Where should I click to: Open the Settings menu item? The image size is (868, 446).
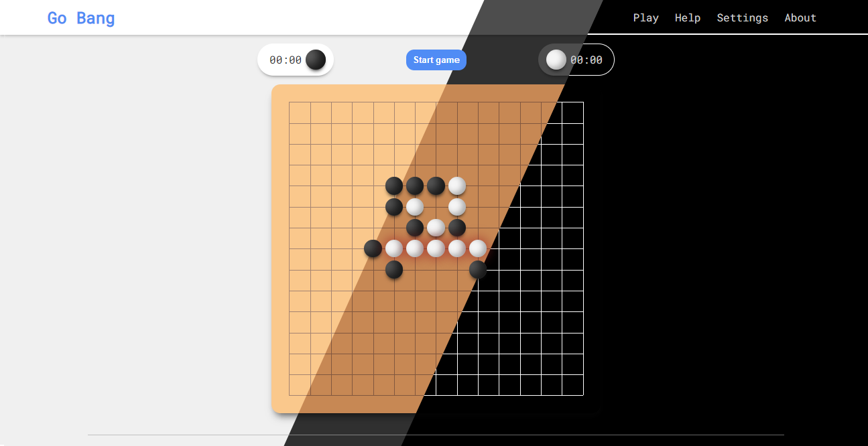pos(742,17)
